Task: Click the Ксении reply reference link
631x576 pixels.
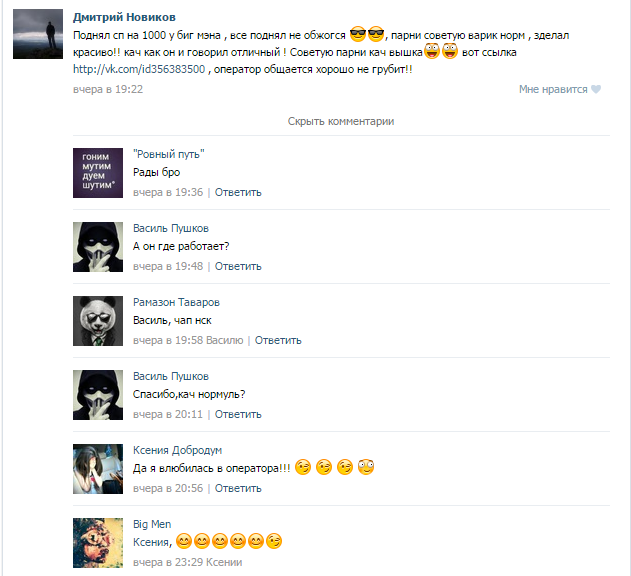Action: [225, 562]
